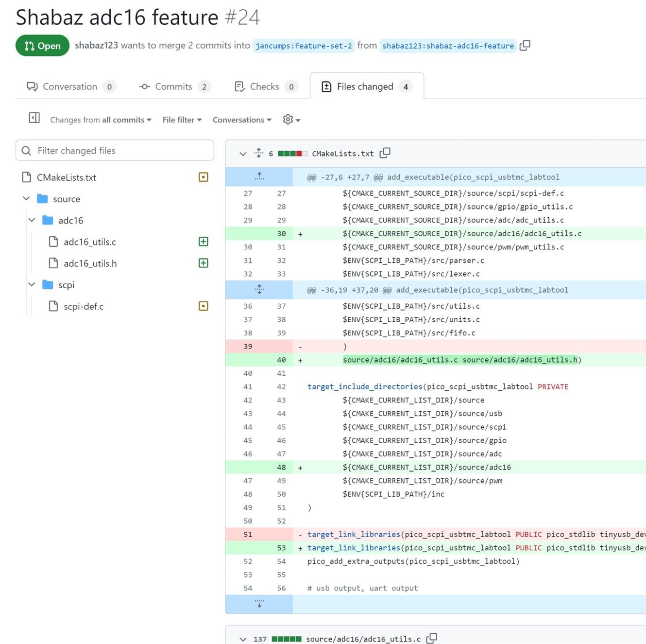This screenshot has width=646, height=644.
Task: Open Changes from all commits dropdown
Action: click(x=101, y=120)
